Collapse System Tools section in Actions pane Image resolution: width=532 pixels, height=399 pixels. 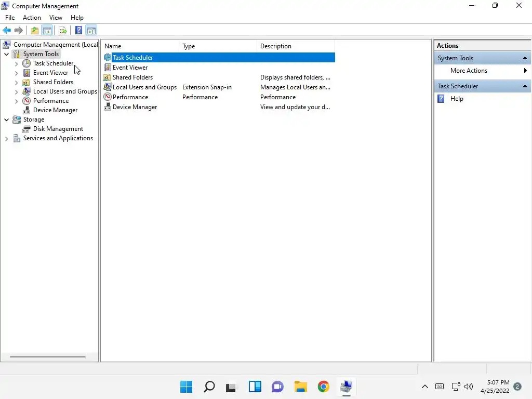tap(525, 58)
